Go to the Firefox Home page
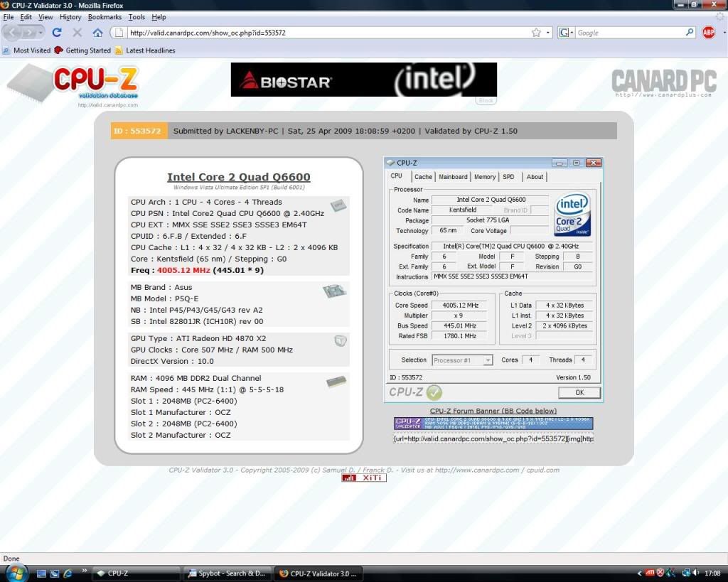Image resolution: width=728 pixels, height=582 pixels. (97, 33)
